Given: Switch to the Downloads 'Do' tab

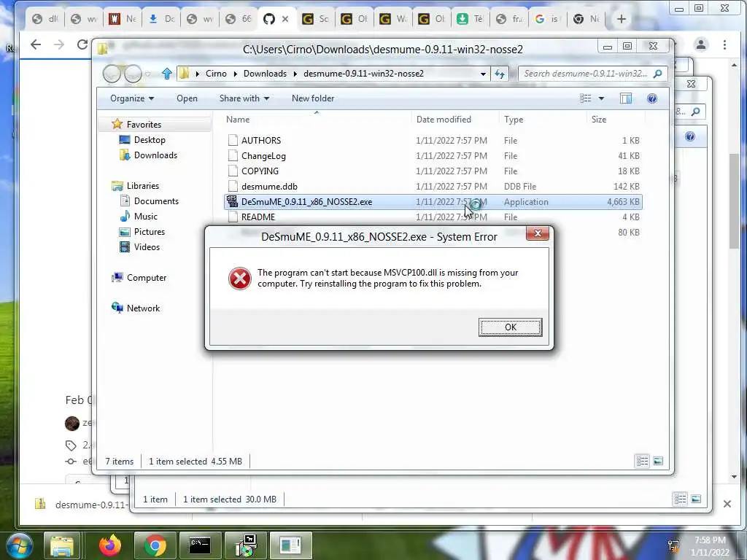Looking at the screenshot, I should point(161,19).
